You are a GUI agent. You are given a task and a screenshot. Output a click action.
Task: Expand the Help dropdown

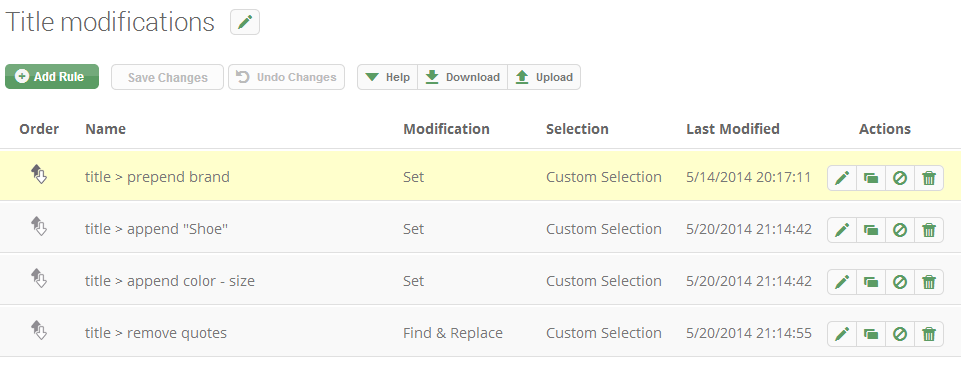pyautogui.click(x=387, y=77)
